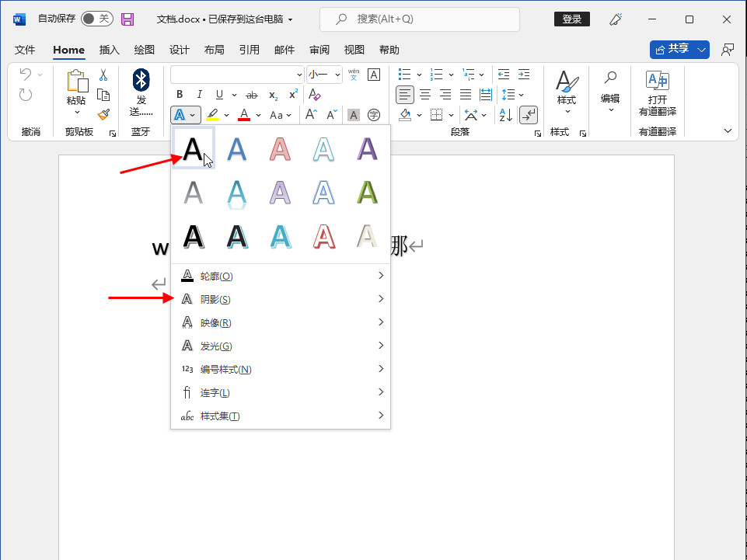This screenshot has width=747, height=560.
Task: Apply strikethrough formatting
Action: click(x=252, y=95)
